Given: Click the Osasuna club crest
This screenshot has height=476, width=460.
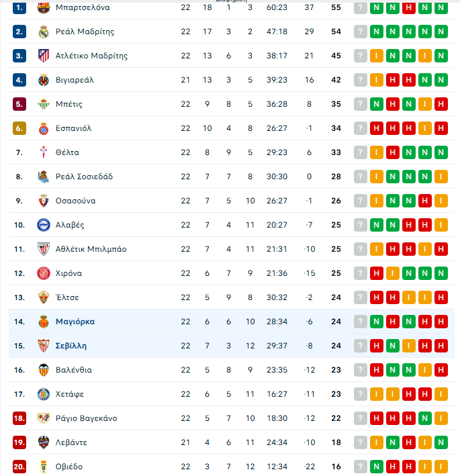Looking at the screenshot, I should click(44, 201).
